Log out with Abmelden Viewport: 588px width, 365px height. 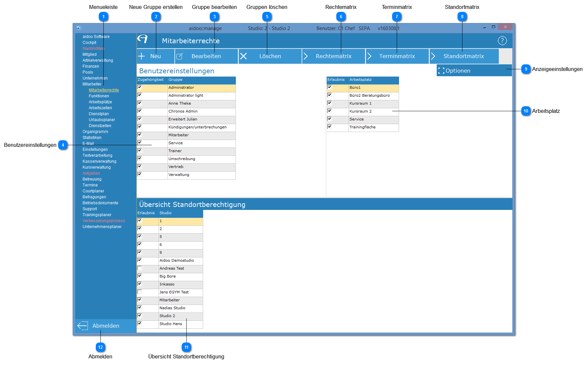(x=106, y=326)
